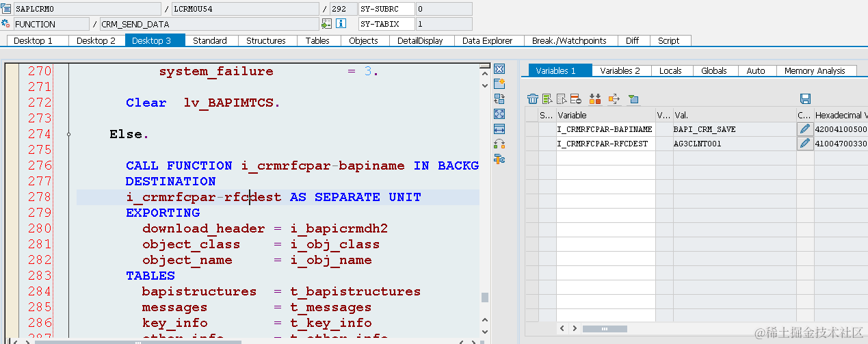Click the SY-TABIX field
Viewport: 868px width, 344px height.
(x=386, y=24)
